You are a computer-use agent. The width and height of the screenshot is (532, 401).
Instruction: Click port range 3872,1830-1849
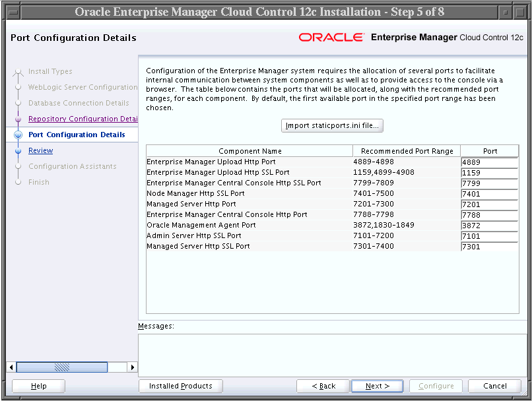tap(383, 225)
